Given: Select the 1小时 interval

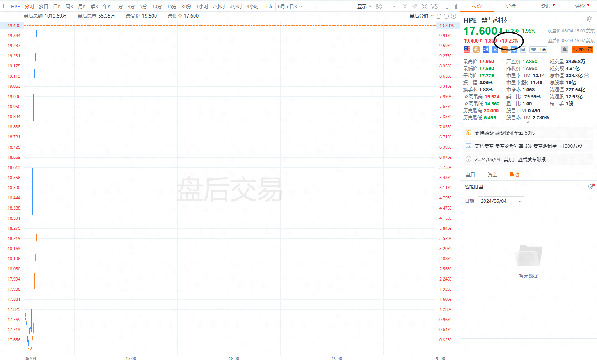Looking at the screenshot, I should 202,6.
